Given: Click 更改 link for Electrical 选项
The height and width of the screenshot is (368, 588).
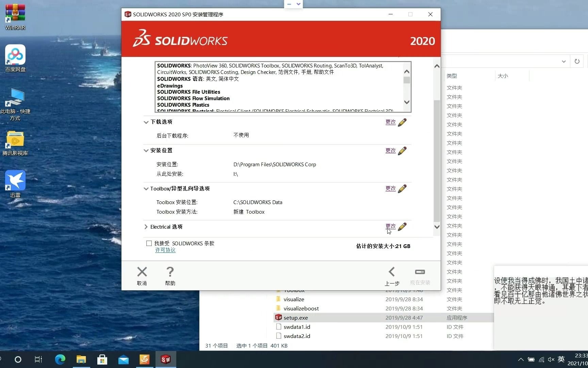Looking at the screenshot, I should tap(390, 226).
